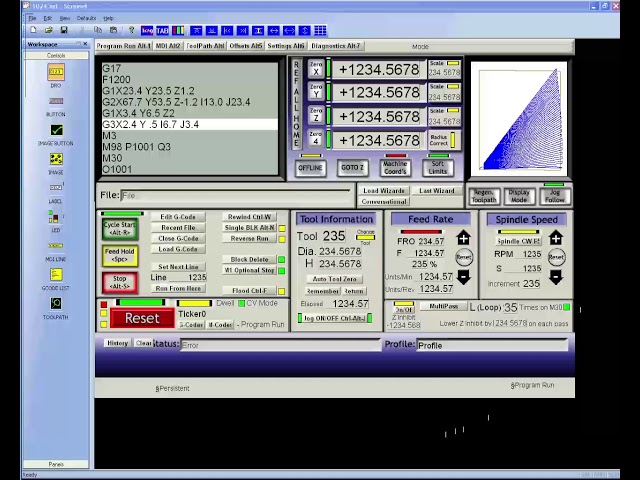Click the Copy toolbar icon
This screenshot has height=480, width=640.
98,30
